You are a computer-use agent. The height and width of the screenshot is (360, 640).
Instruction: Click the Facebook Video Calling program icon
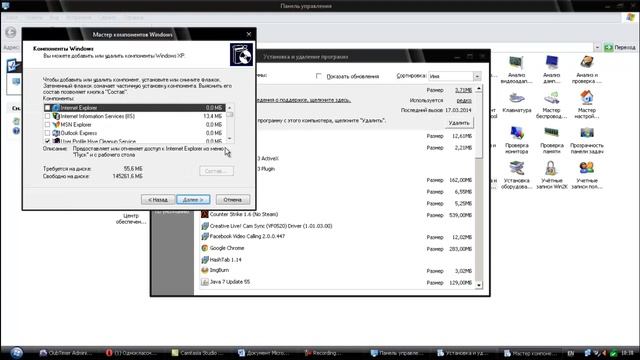pos(205,236)
